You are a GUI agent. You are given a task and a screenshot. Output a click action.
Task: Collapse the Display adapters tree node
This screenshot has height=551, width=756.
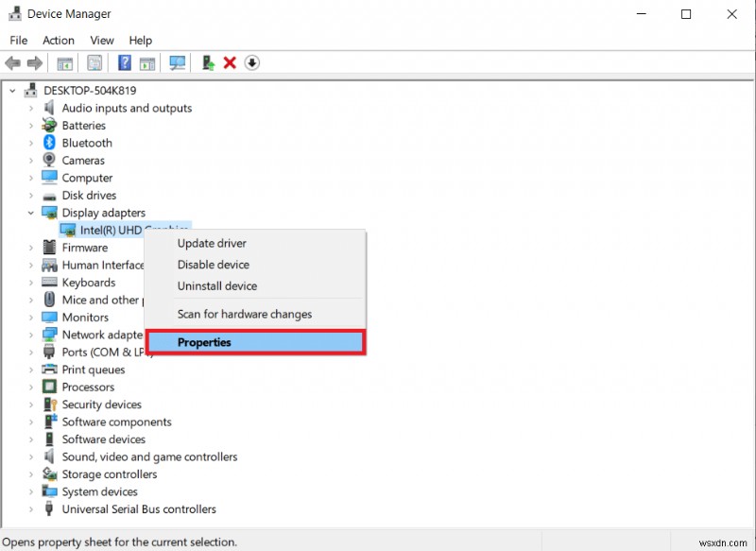point(31,213)
